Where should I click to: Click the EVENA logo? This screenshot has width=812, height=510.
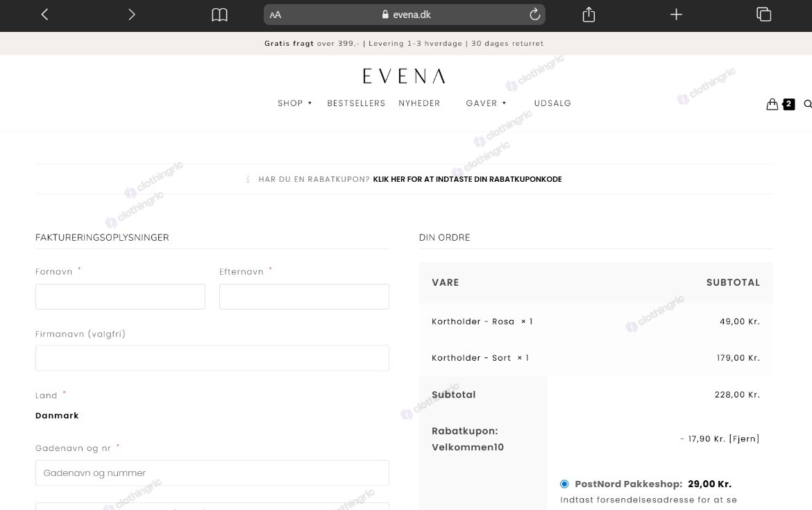(404, 76)
